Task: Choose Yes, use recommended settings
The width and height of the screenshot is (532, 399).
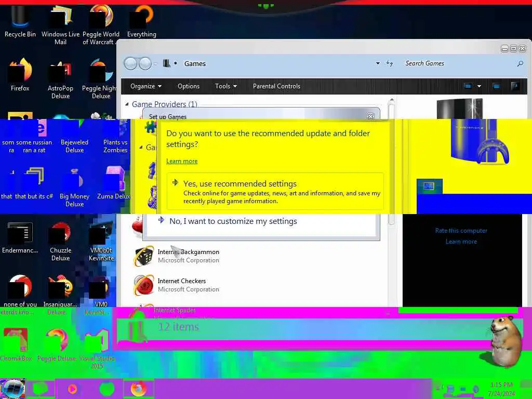Action: [275, 191]
